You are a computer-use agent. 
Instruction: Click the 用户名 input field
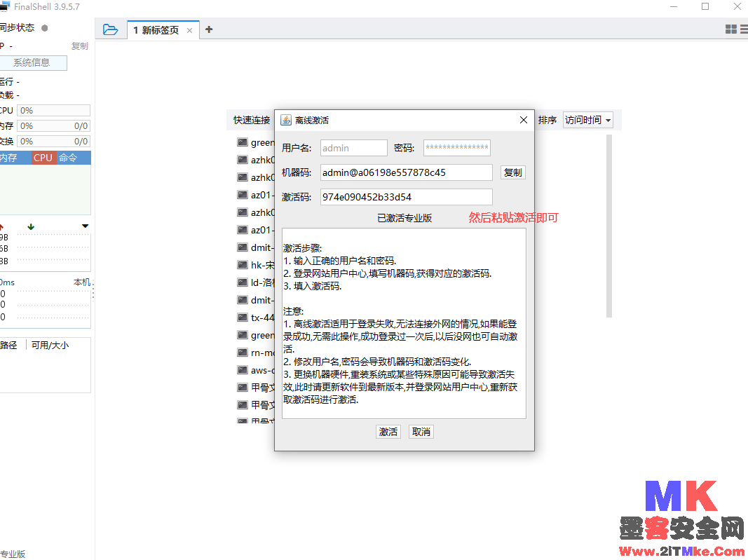click(353, 148)
